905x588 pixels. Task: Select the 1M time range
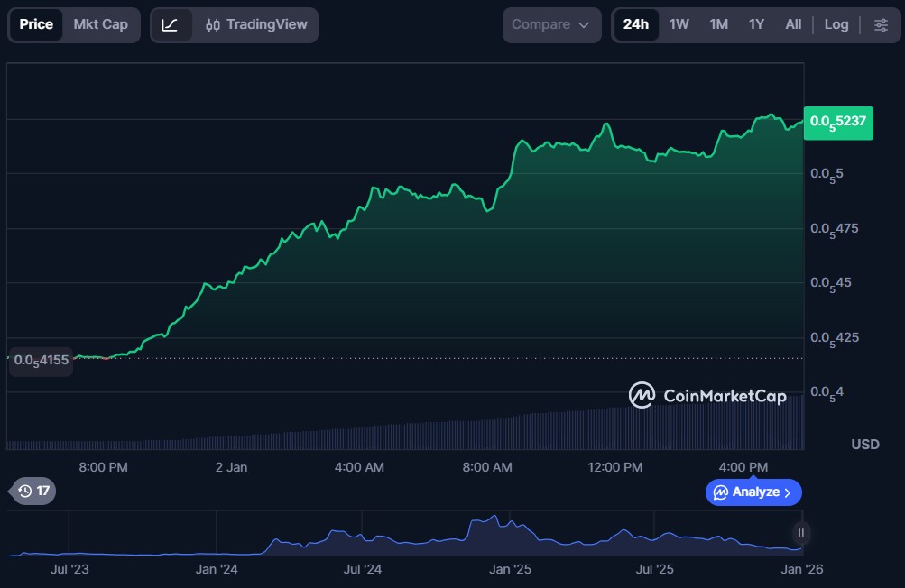718,24
